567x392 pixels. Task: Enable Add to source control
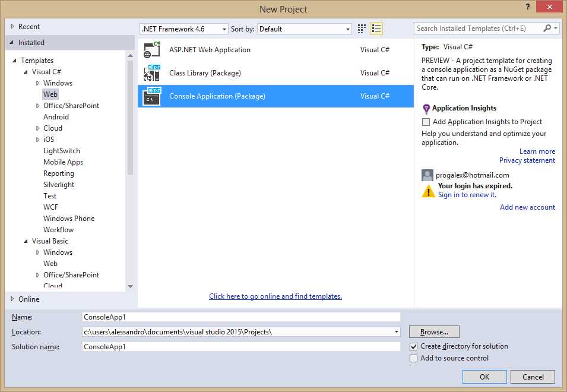413,358
